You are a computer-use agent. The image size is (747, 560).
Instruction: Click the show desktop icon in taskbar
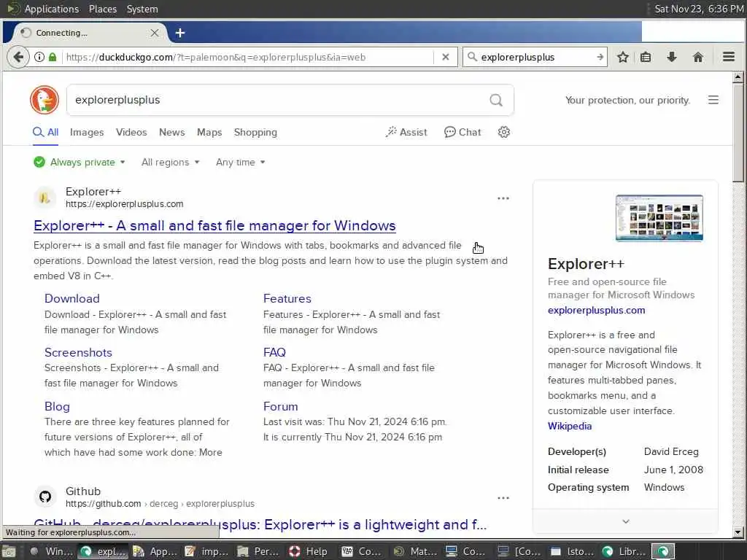point(9,551)
